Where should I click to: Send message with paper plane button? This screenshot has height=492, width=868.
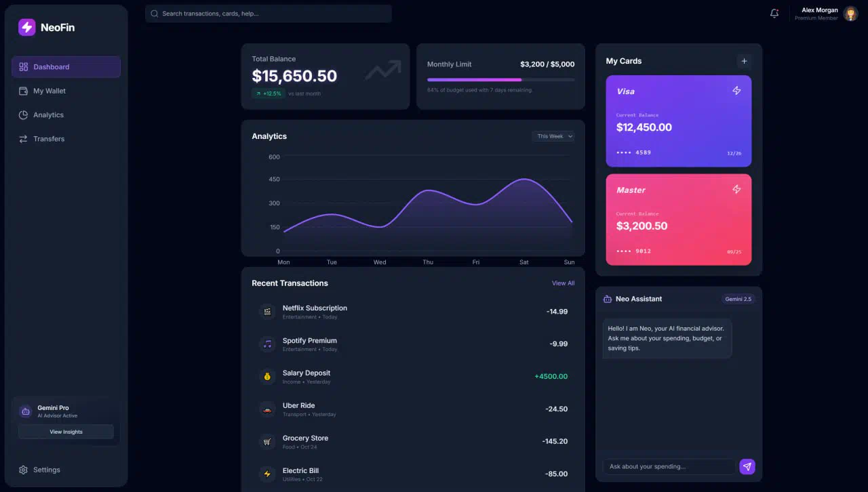click(747, 466)
